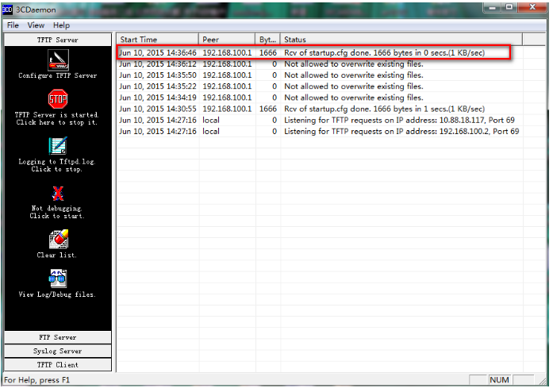553x392 pixels.
Task: Click 'For Help, press F1' status text
Action: click(x=37, y=380)
